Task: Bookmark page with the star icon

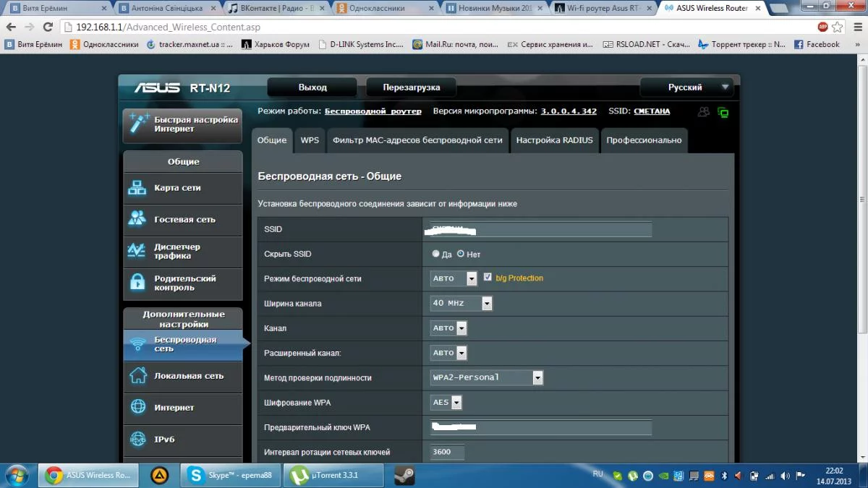Action: tap(838, 27)
